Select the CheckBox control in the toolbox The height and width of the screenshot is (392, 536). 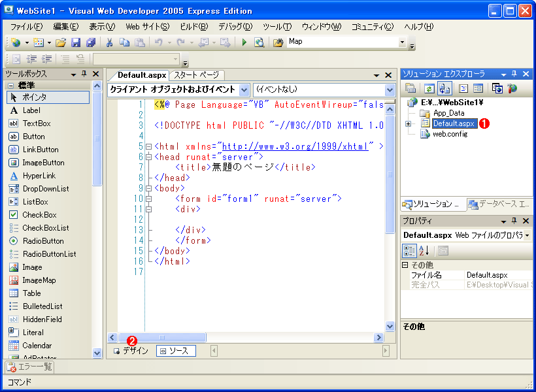point(39,215)
